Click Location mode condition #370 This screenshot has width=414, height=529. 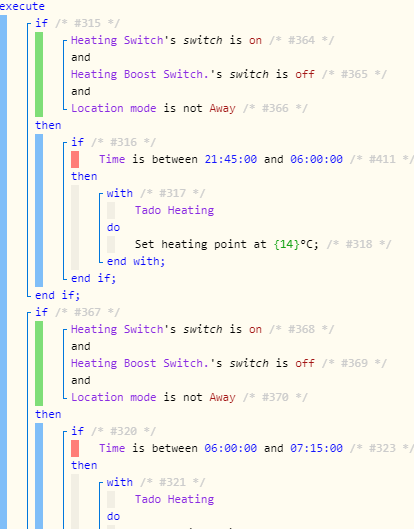(189, 397)
